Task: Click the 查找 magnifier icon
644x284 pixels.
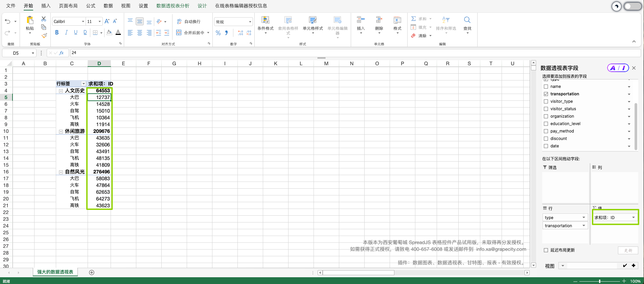Action: [467, 20]
